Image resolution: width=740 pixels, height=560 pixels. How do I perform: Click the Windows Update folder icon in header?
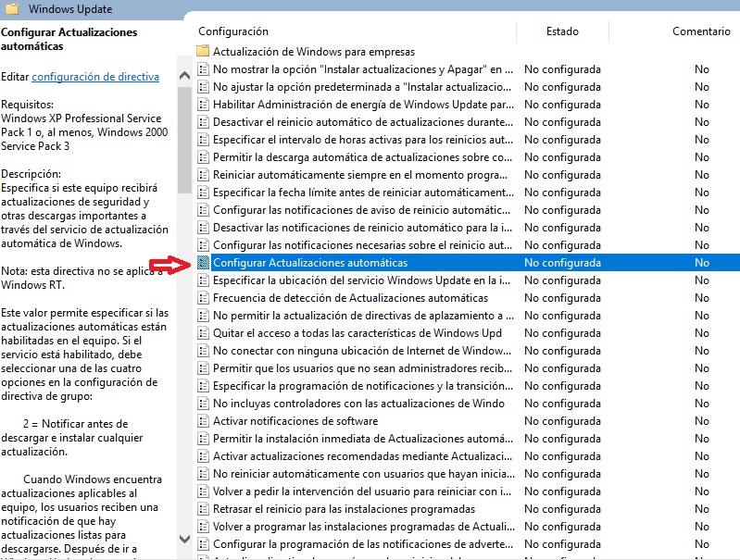11,8
